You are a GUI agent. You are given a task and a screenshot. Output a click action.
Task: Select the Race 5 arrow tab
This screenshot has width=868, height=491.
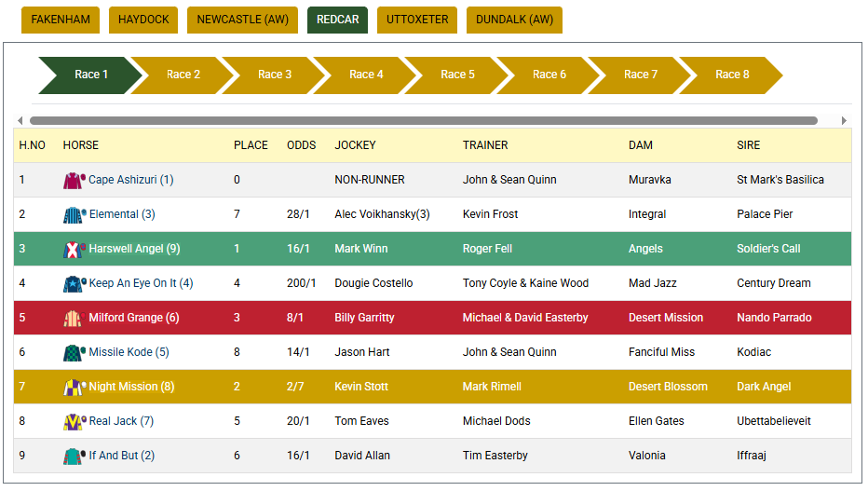(x=458, y=75)
